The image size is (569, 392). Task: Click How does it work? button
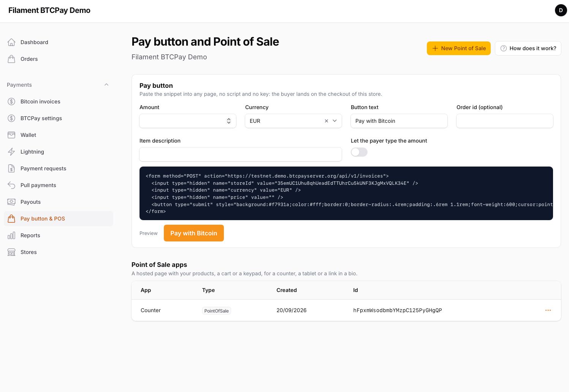(x=528, y=48)
